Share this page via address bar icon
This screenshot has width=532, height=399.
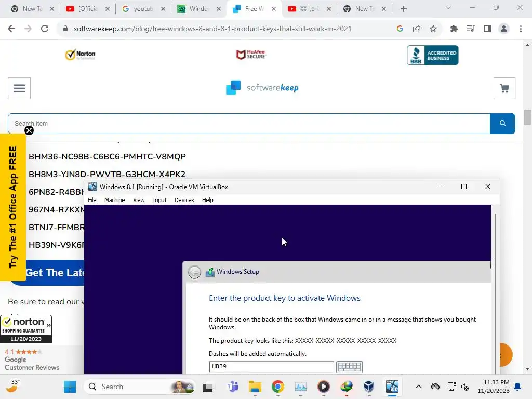417,29
